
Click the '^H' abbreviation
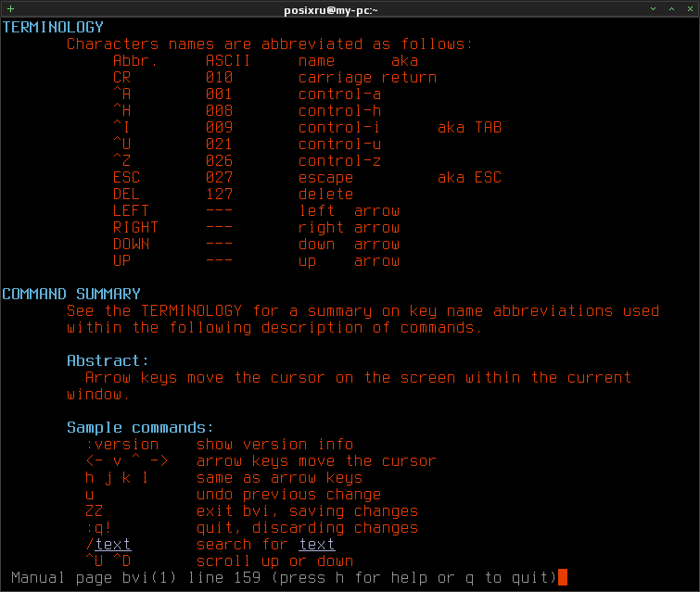pos(121,110)
